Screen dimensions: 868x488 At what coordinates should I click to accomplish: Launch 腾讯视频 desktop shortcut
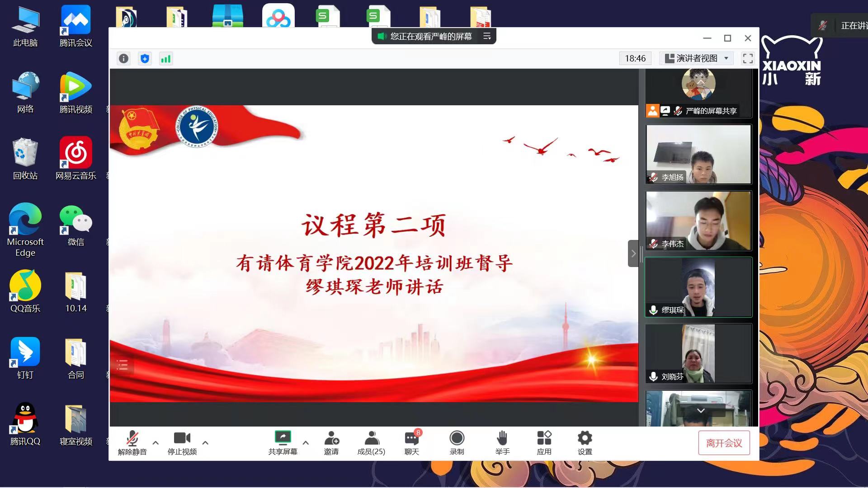click(76, 93)
